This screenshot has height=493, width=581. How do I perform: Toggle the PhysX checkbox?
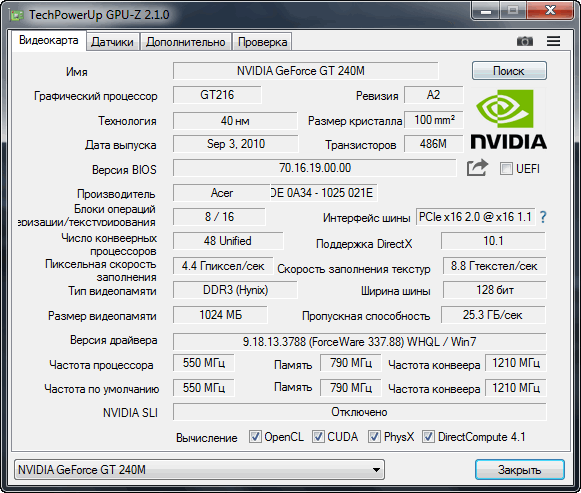tap(374, 437)
